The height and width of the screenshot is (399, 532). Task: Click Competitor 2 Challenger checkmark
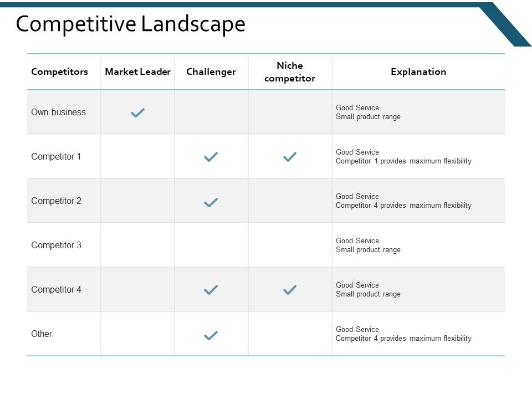pyautogui.click(x=211, y=202)
